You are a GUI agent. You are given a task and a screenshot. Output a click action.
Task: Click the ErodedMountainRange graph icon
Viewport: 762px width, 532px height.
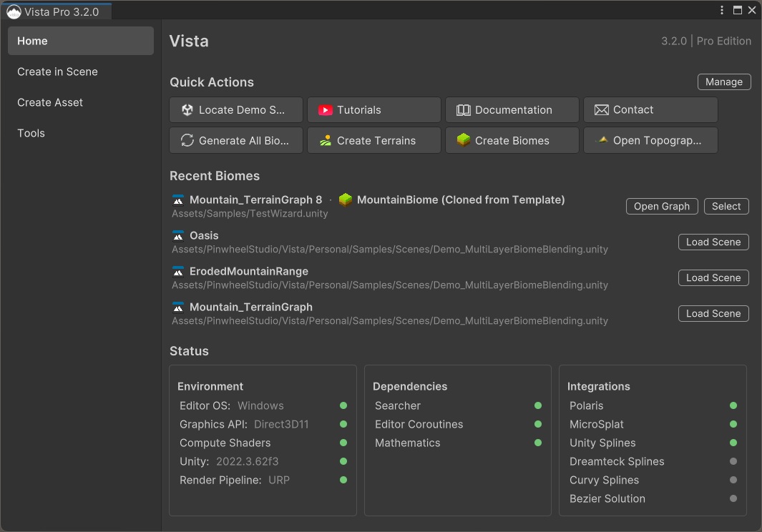(x=178, y=271)
